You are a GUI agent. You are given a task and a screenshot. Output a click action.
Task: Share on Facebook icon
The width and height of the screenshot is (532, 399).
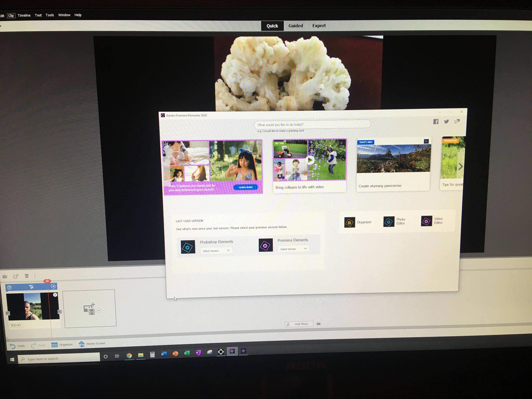coord(436,122)
